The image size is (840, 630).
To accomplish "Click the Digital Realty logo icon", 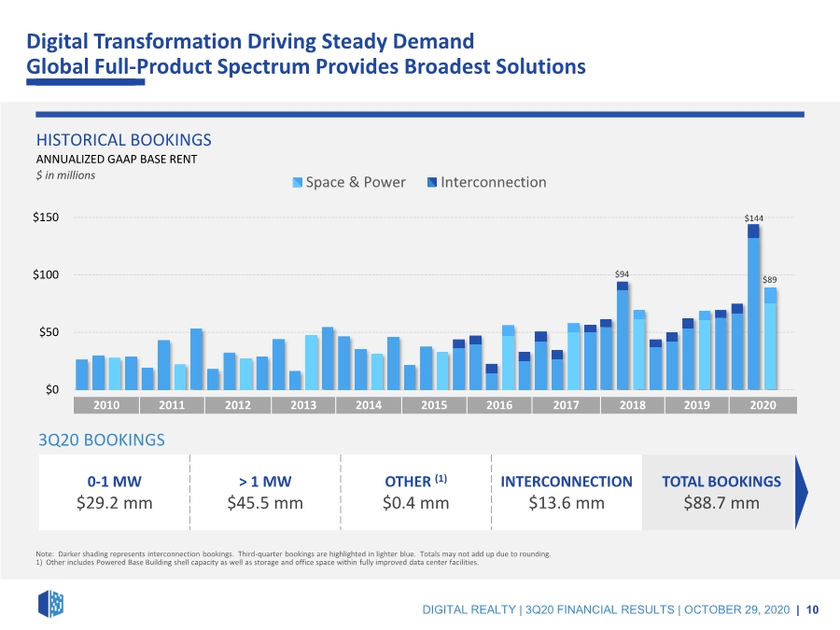I will [51, 604].
